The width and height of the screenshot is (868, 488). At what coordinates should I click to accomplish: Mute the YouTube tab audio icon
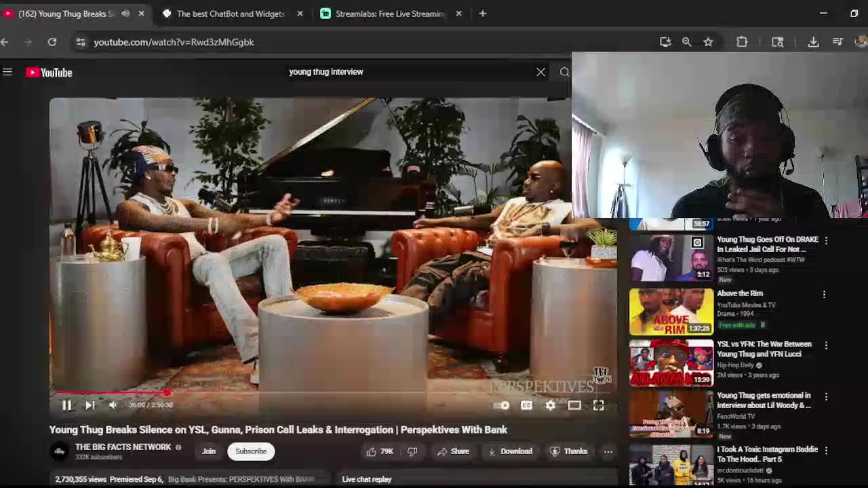point(125,14)
